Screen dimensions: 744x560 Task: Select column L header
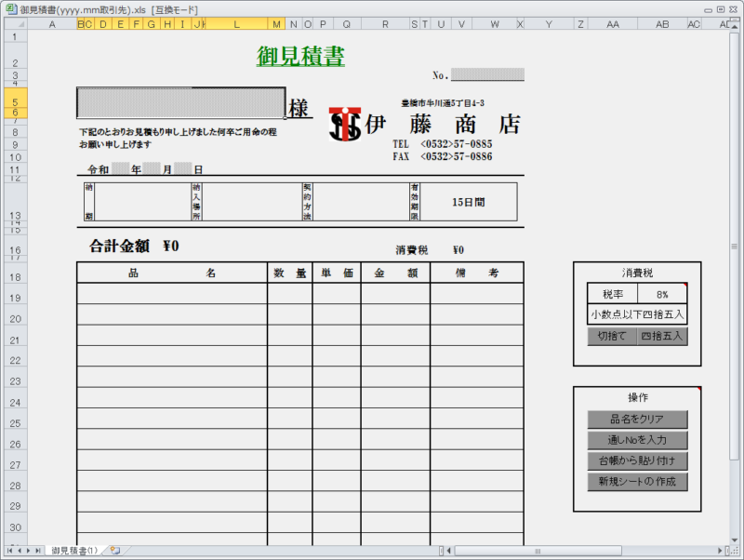click(236, 24)
